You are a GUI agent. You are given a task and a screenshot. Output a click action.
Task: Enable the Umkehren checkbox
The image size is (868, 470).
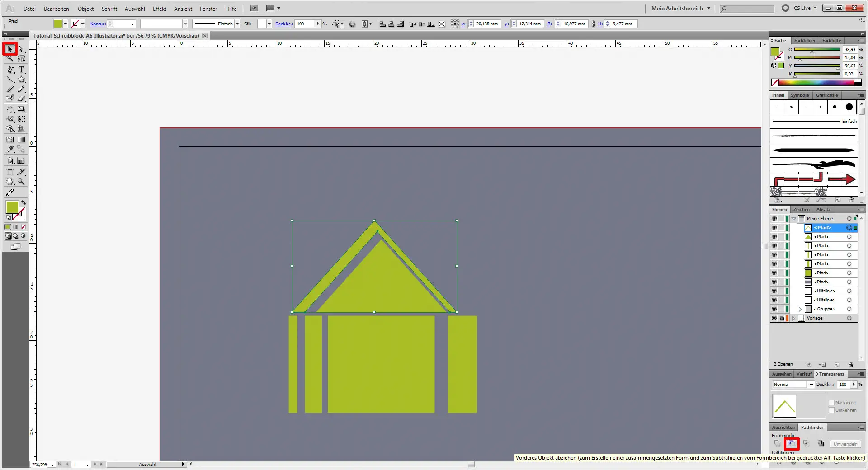click(832, 410)
